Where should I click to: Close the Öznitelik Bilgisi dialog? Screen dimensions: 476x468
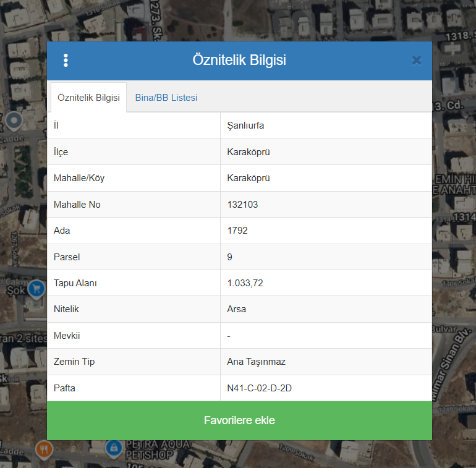(416, 60)
